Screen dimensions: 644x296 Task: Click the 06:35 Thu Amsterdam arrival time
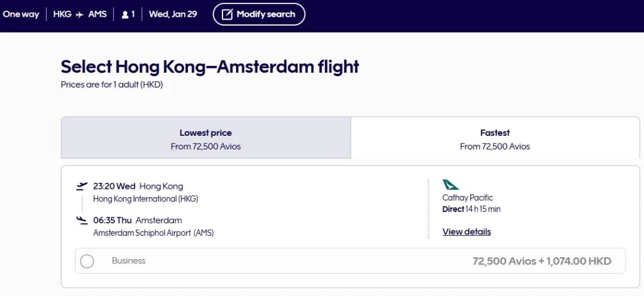click(137, 220)
